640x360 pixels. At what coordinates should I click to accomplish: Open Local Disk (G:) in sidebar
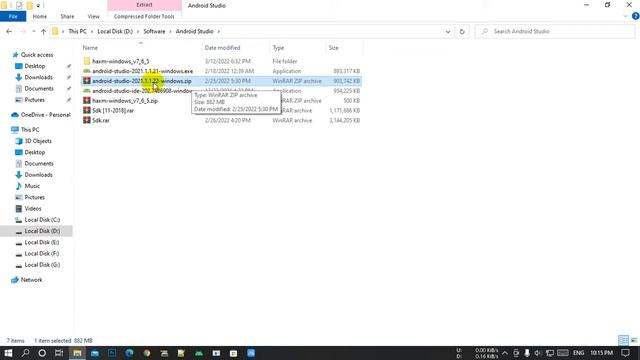click(x=42, y=265)
